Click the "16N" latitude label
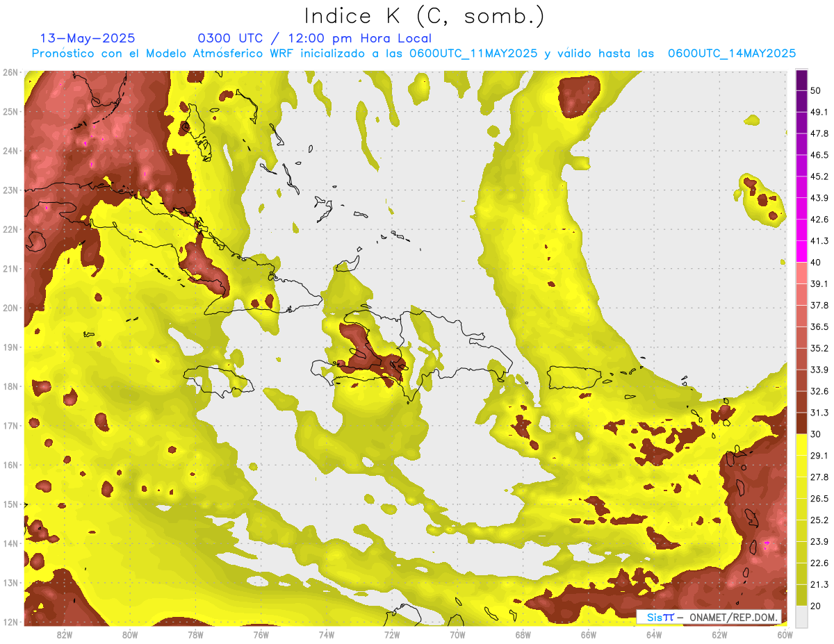This screenshot has width=834, height=644. [10, 465]
